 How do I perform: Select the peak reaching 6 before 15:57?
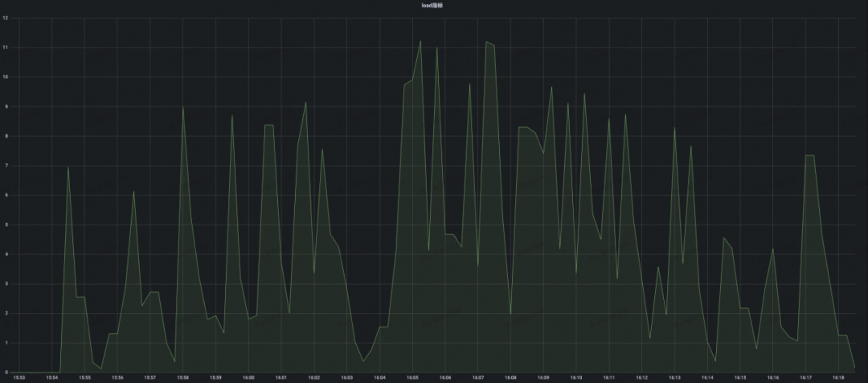point(133,192)
